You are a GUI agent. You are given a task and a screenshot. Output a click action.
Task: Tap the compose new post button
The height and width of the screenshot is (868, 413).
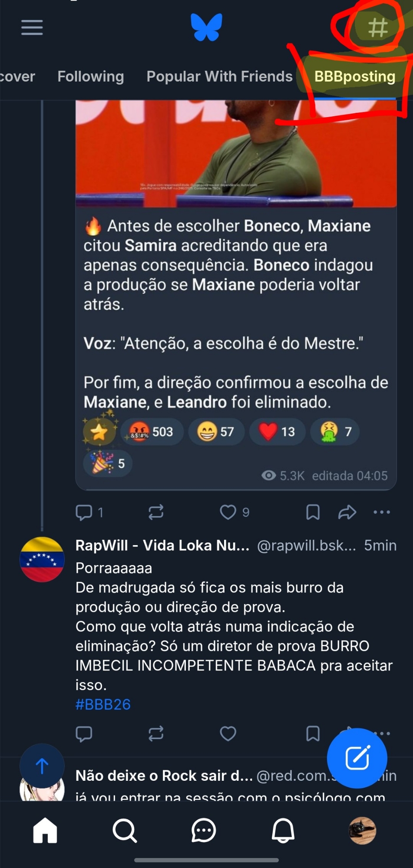click(357, 758)
